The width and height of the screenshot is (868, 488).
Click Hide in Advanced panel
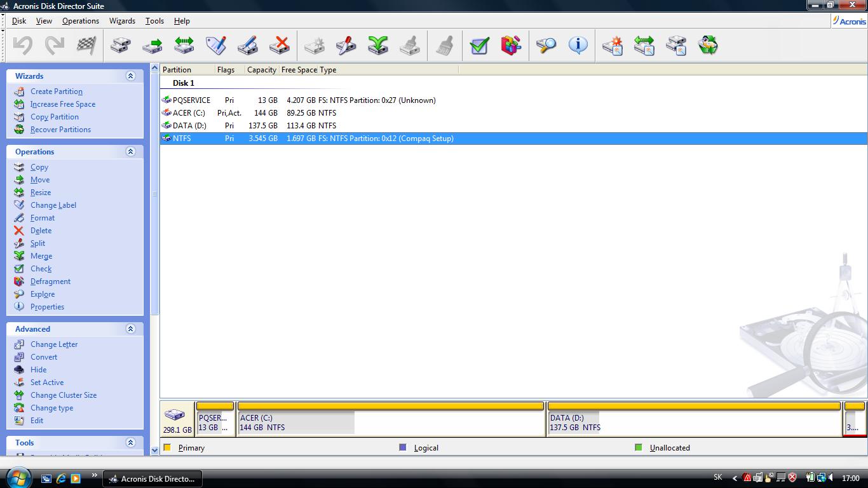38,370
